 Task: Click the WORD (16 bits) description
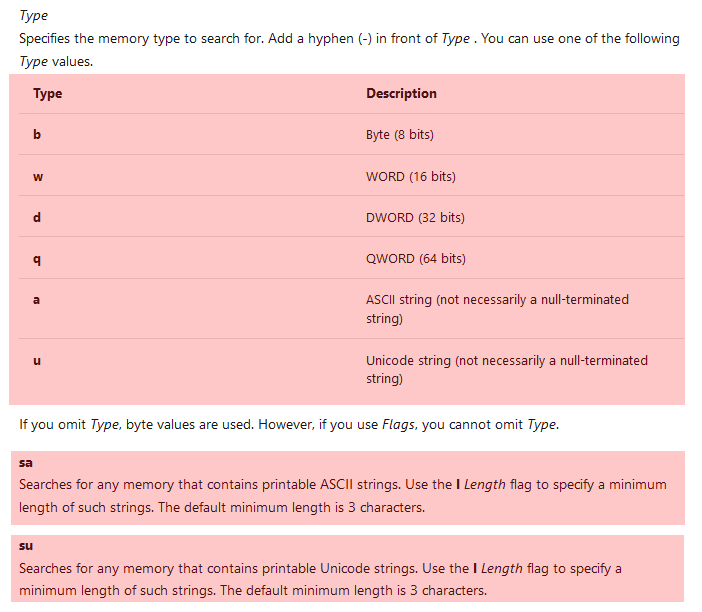[x=411, y=176]
